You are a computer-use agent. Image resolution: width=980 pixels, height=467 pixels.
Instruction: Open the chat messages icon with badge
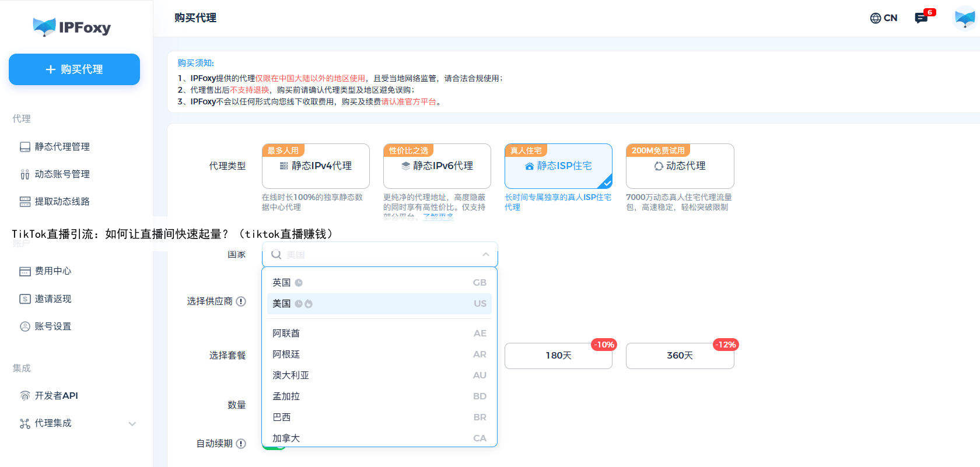921,18
